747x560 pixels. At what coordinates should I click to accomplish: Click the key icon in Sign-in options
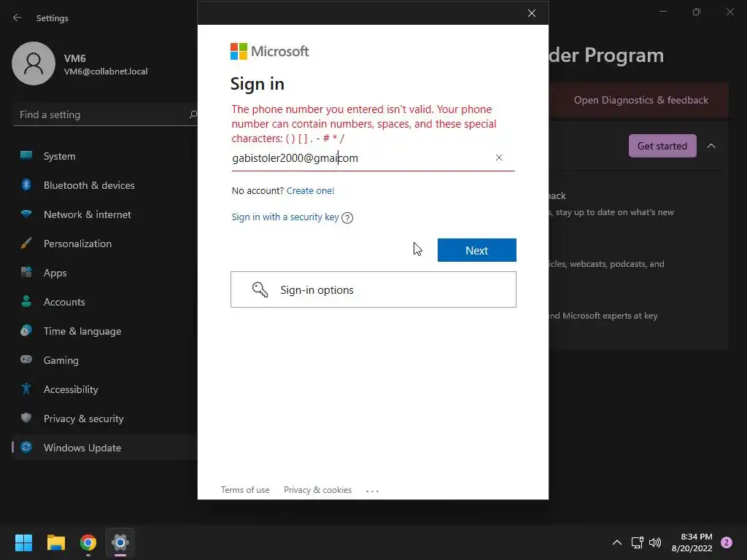tap(260, 289)
